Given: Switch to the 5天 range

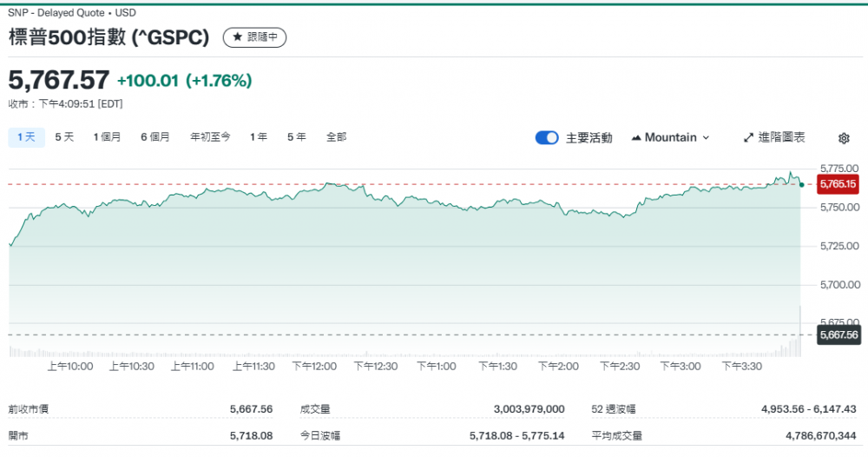Looking at the screenshot, I should (64, 136).
